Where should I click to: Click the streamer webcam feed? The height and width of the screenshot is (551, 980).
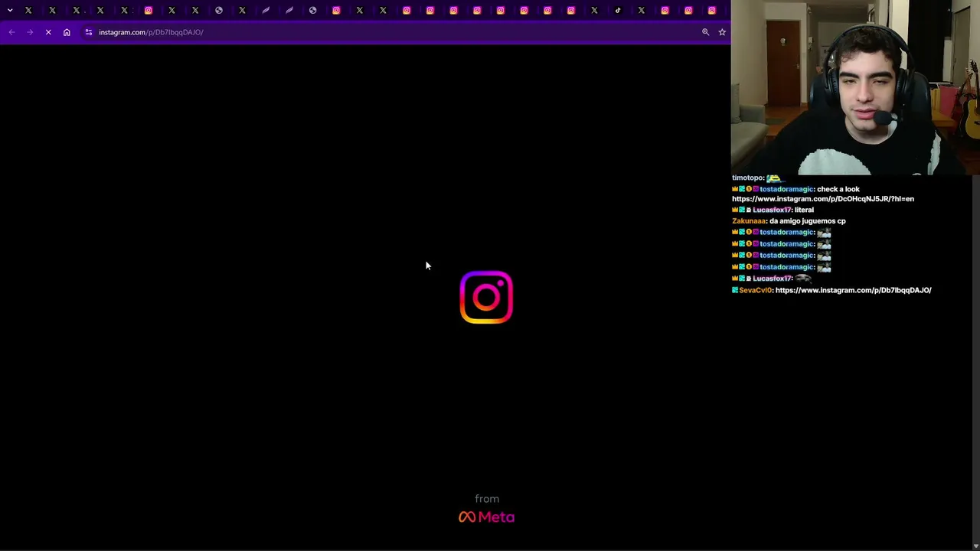tap(855, 87)
